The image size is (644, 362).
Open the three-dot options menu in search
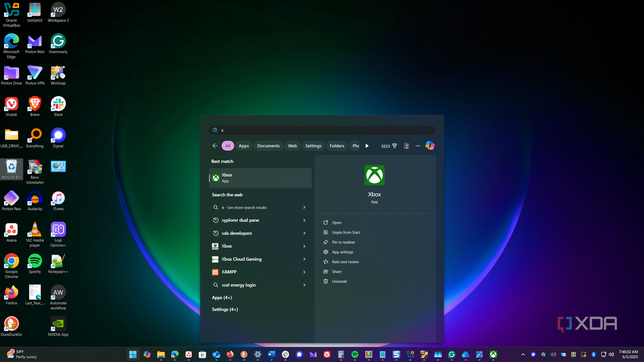pyautogui.click(x=418, y=146)
